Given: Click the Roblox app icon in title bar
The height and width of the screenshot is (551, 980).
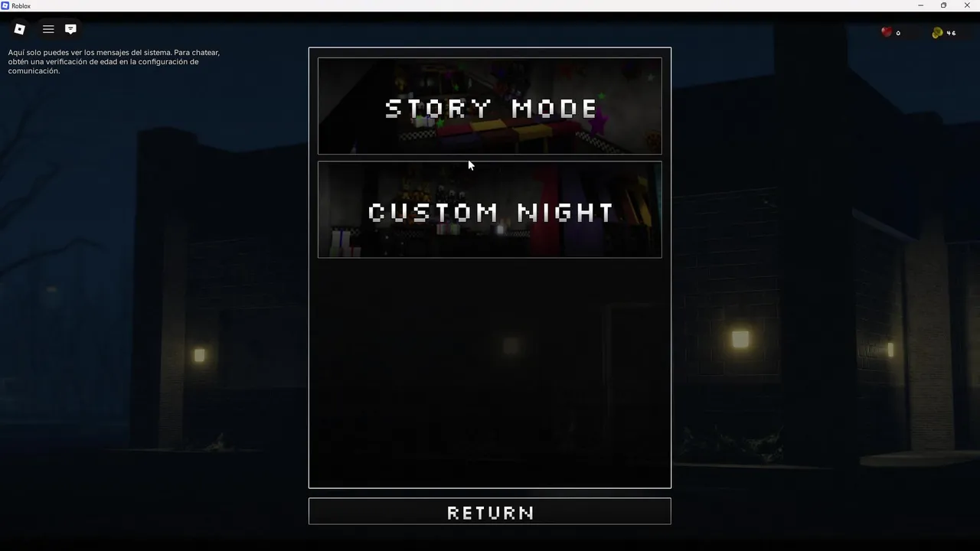Looking at the screenshot, I should pyautogui.click(x=5, y=5).
